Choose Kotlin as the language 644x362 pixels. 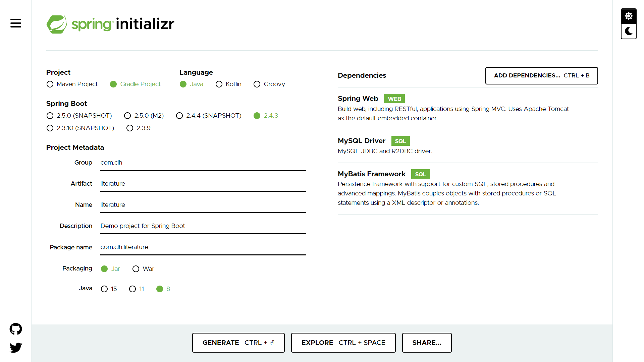(219, 84)
